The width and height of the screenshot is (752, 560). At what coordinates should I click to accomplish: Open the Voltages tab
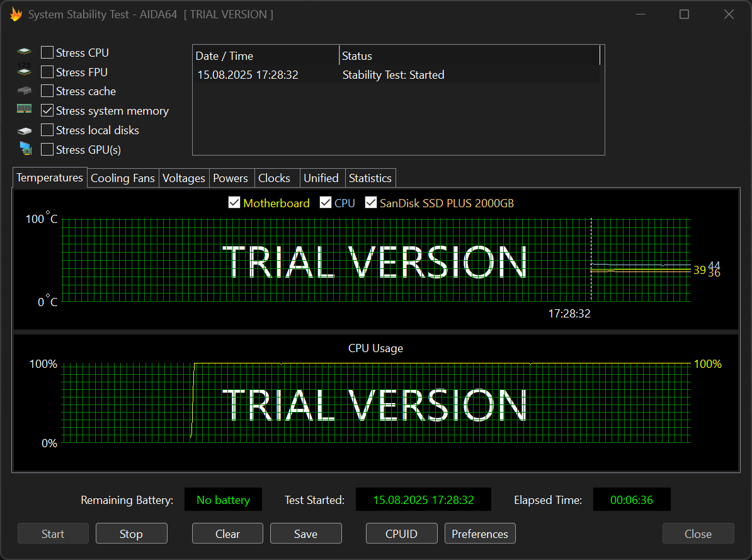point(184,178)
